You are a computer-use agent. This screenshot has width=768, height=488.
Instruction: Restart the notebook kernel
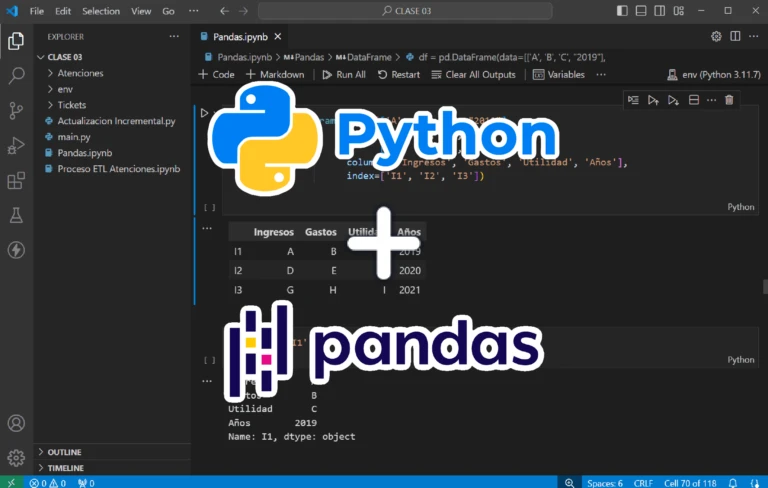[399, 74]
